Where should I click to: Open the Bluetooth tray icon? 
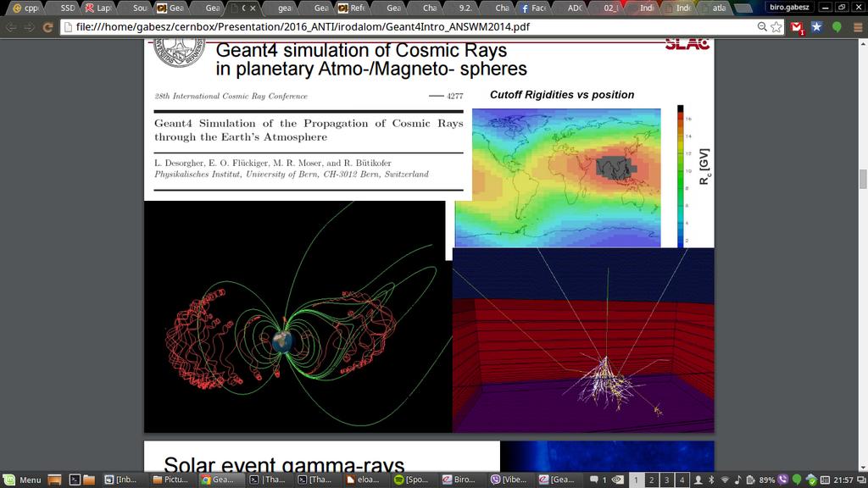[712, 480]
